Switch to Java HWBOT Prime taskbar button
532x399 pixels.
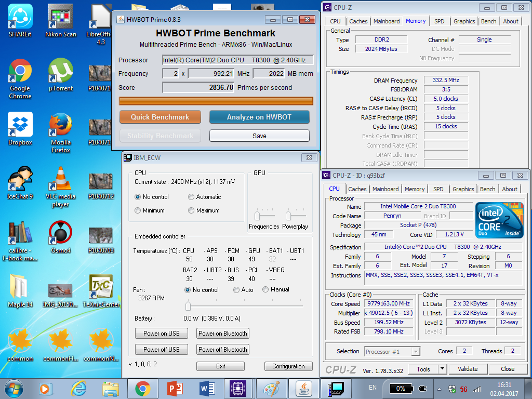tap(303, 389)
